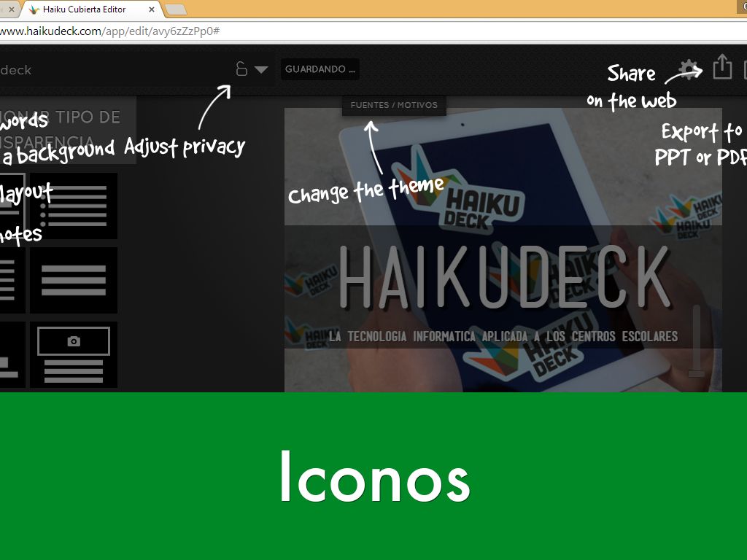The height and width of the screenshot is (560, 747).
Task: Pick the camera photo with caption layout
Action: tap(74, 354)
